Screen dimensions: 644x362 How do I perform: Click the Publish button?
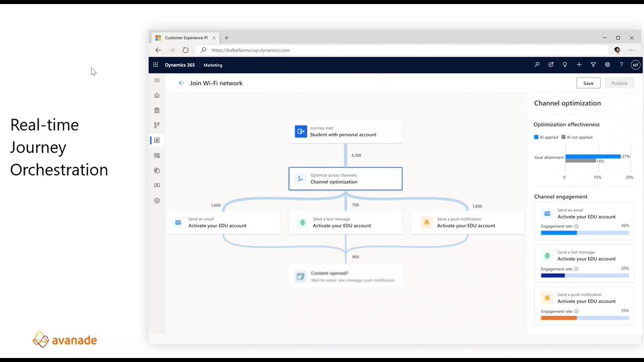point(619,83)
